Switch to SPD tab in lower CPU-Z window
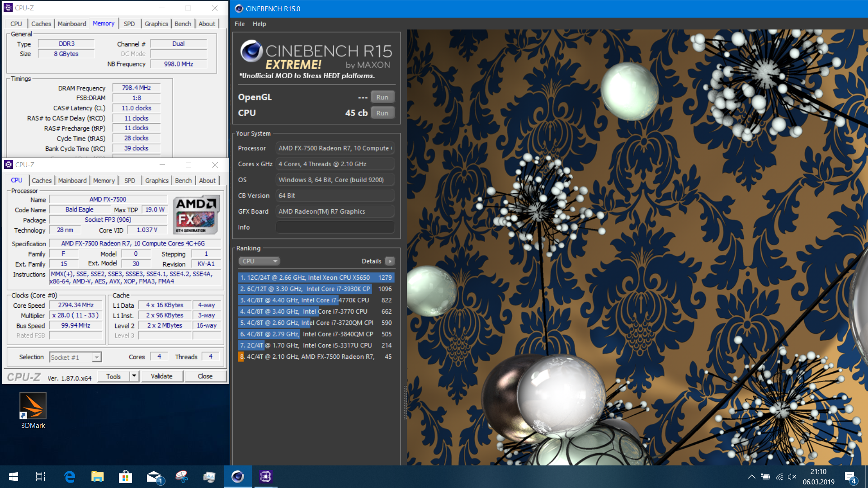 (x=130, y=180)
